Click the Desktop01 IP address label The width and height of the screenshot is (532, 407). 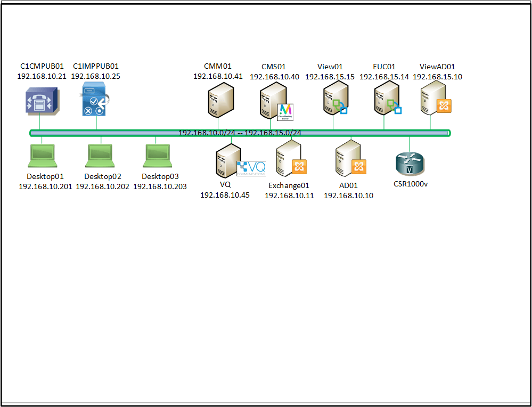(x=44, y=187)
